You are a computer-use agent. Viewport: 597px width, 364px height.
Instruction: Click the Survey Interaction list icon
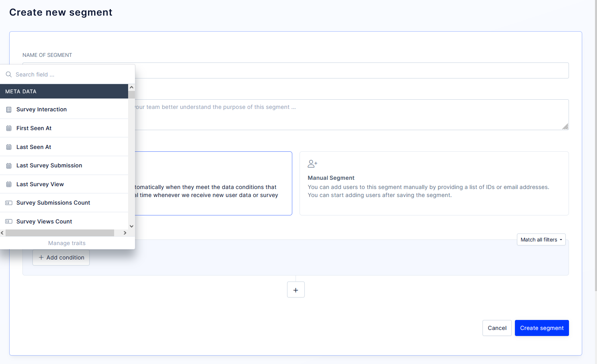tap(8, 109)
